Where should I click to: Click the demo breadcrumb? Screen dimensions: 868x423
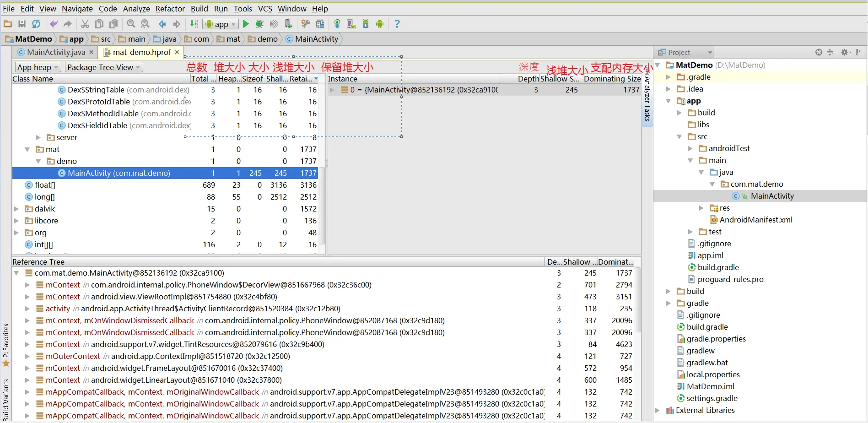[x=263, y=39]
